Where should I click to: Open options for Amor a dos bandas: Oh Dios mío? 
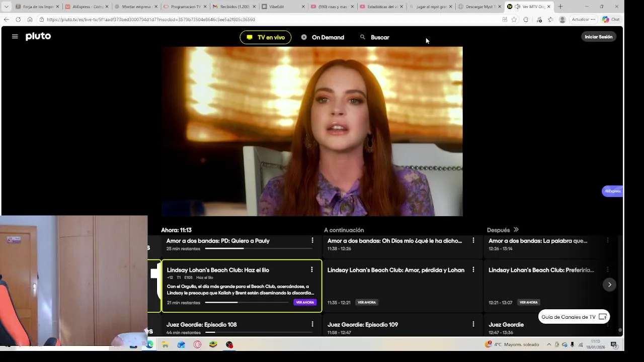(x=473, y=241)
